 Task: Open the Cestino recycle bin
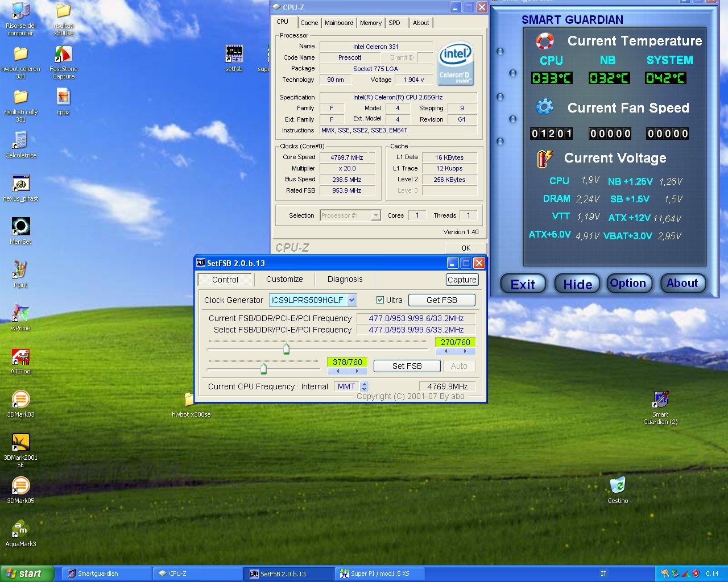[618, 490]
